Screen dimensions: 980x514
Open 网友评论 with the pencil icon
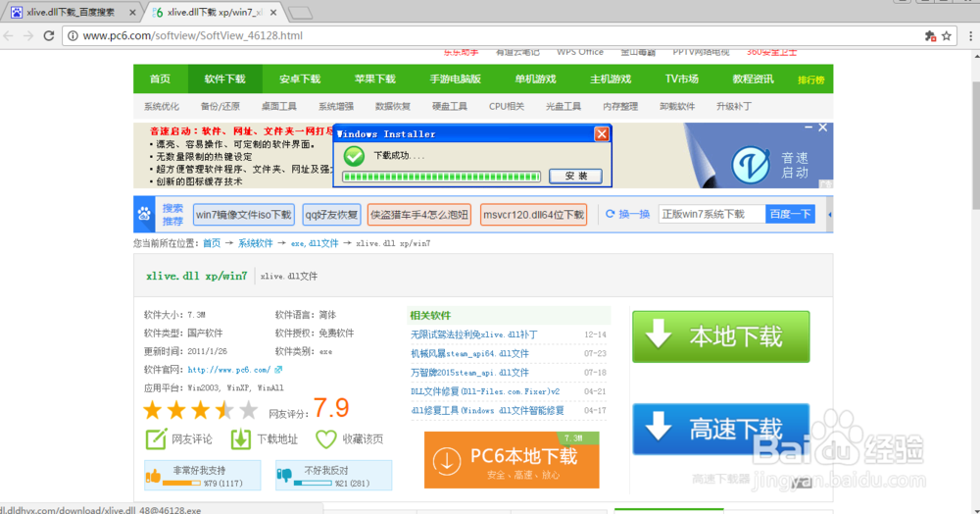[178, 439]
